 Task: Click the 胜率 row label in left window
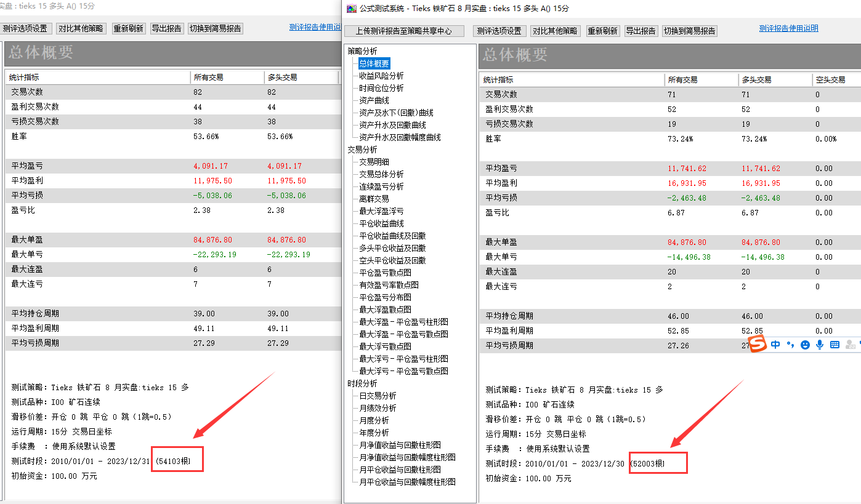point(20,137)
